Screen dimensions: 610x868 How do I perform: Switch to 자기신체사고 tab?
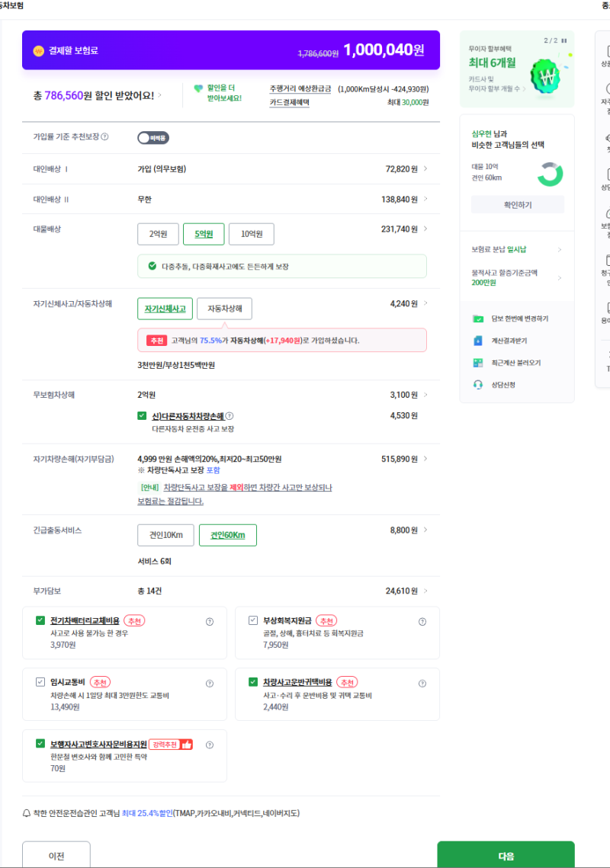tap(165, 309)
